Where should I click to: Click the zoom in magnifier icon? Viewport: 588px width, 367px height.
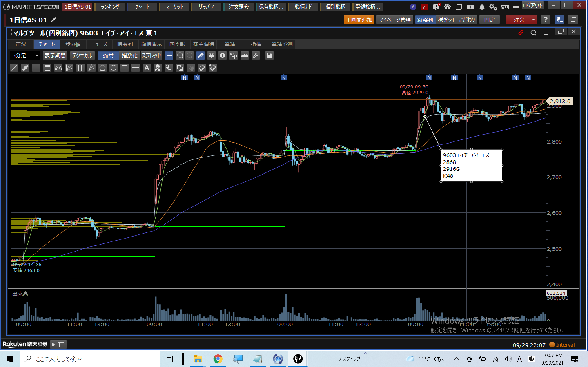[180, 56]
